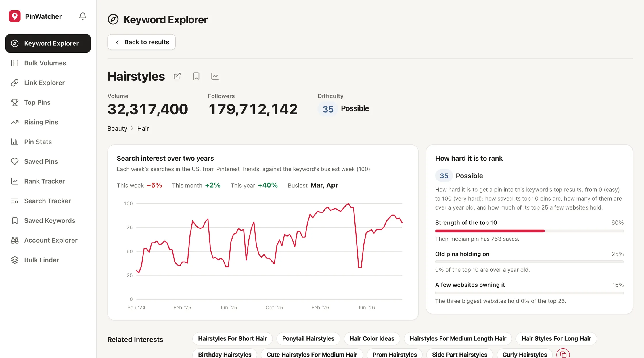Select Cute Hairstyles For Medium Hair
644x358 pixels.
point(312,354)
